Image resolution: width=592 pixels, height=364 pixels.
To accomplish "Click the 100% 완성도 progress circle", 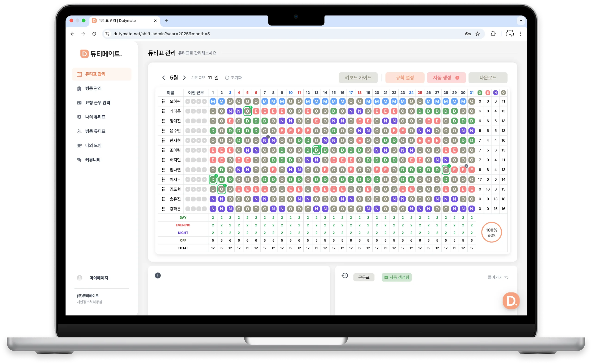I will pyautogui.click(x=491, y=232).
